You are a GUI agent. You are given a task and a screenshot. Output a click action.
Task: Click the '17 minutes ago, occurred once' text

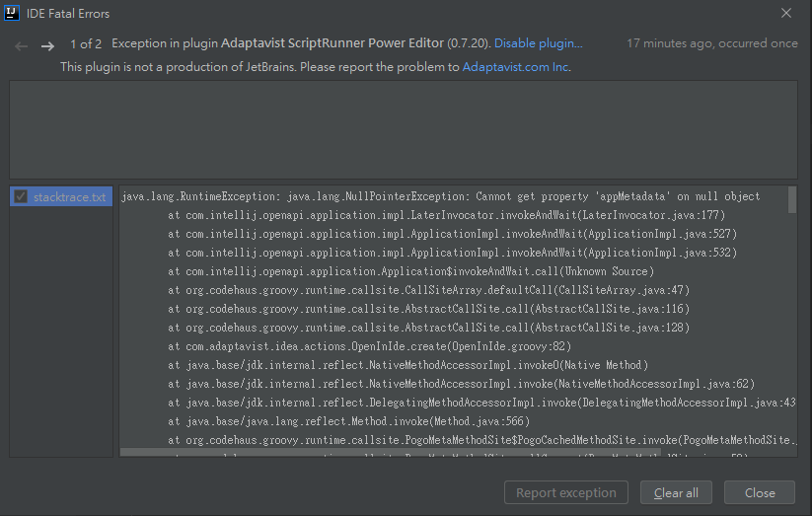pos(712,43)
